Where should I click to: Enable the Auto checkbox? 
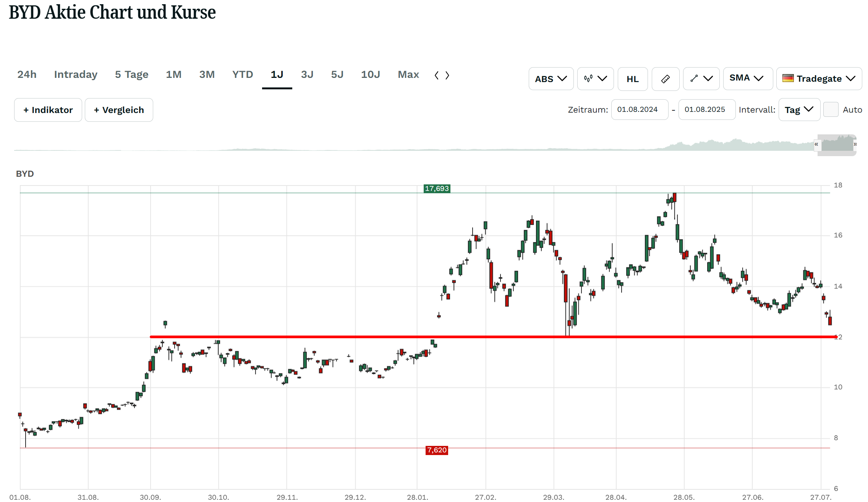point(831,110)
